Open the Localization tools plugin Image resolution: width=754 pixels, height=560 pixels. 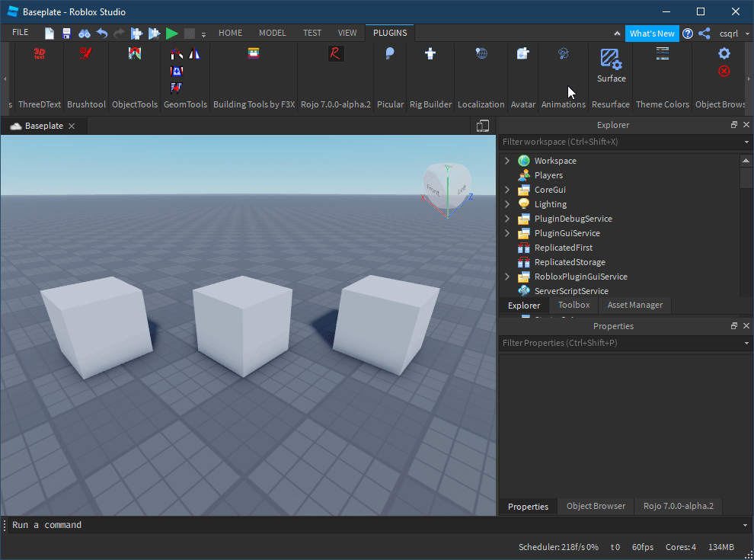coord(481,54)
